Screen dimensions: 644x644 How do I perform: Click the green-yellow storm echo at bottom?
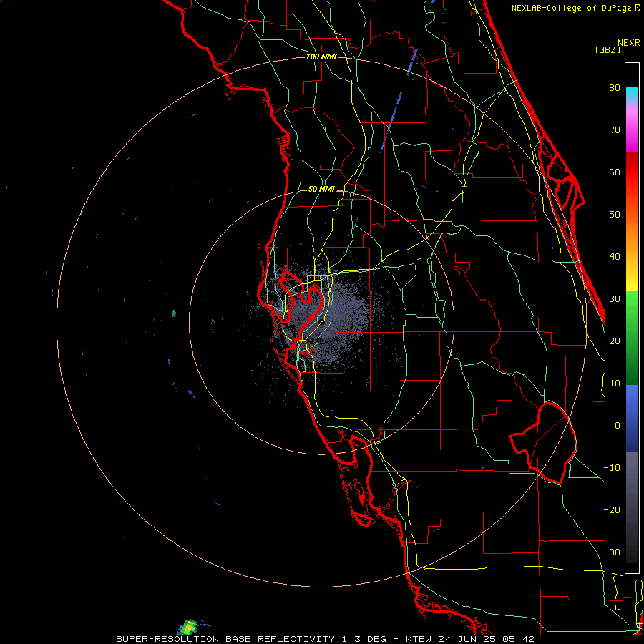point(188,628)
